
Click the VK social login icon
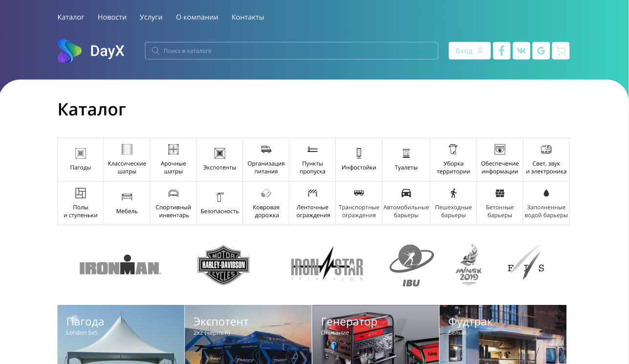pos(521,51)
